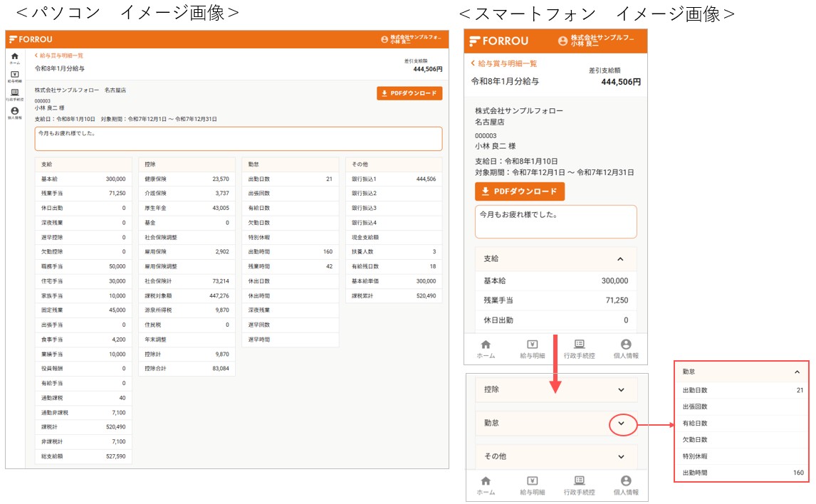
Task: Expand the circled 勤怠 chevron on the smartphone
Action: pyautogui.click(x=621, y=423)
